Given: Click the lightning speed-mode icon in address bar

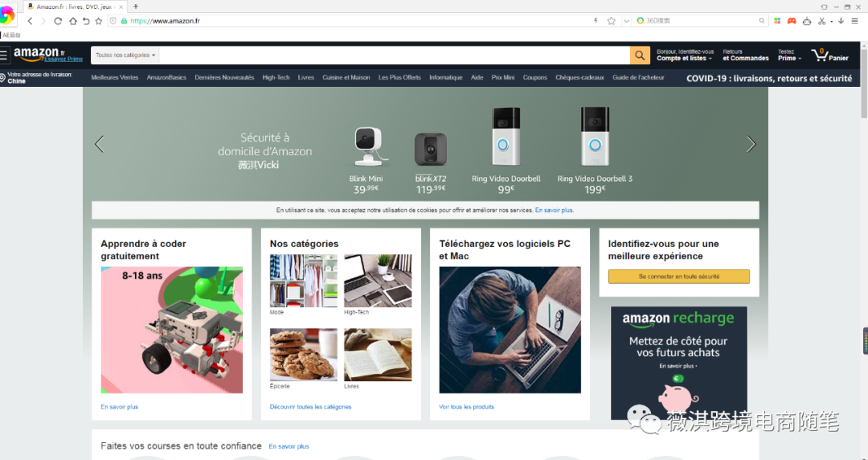Looking at the screenshot, I should pyautogui.click(x=596, y=21).
